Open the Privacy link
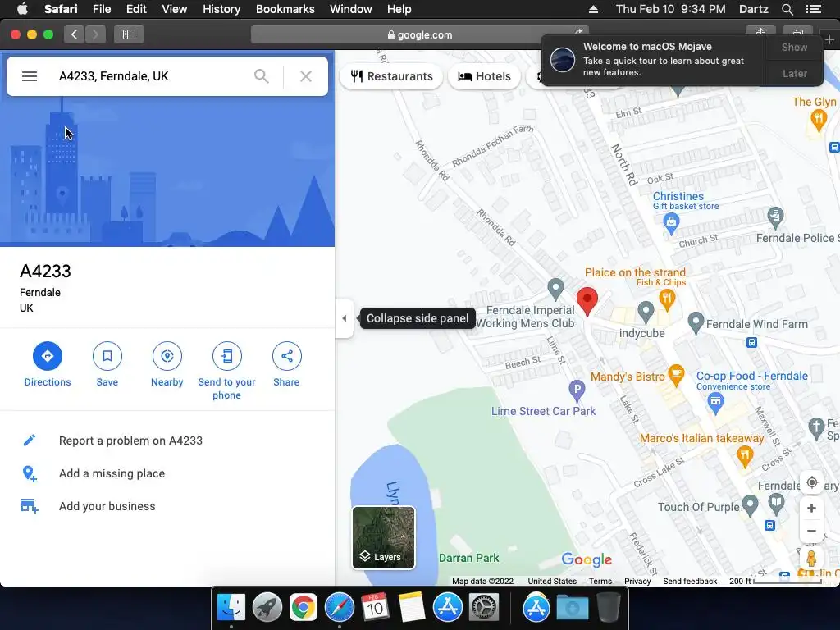This screenshot has height=630, width=840. click(637, 582)
